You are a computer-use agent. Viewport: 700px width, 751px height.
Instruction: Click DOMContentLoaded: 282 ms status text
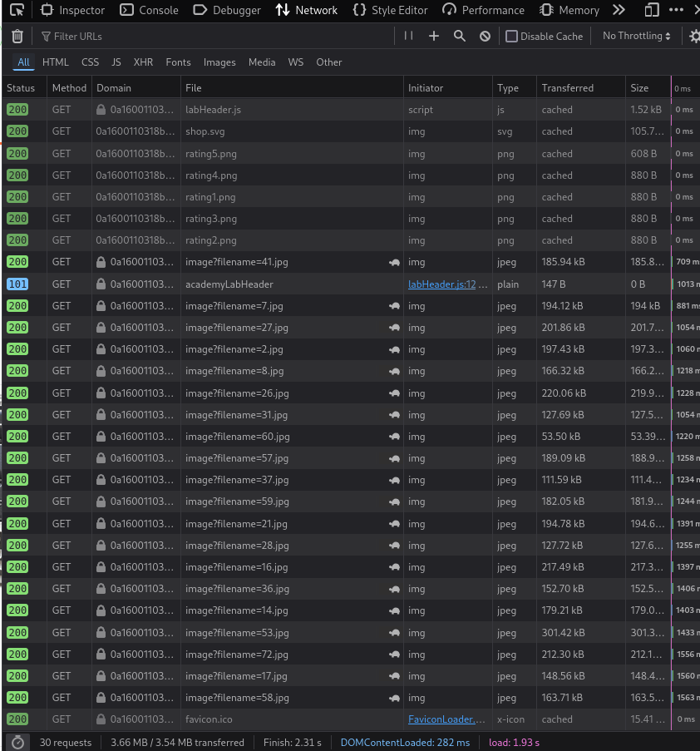coord(405,743)
